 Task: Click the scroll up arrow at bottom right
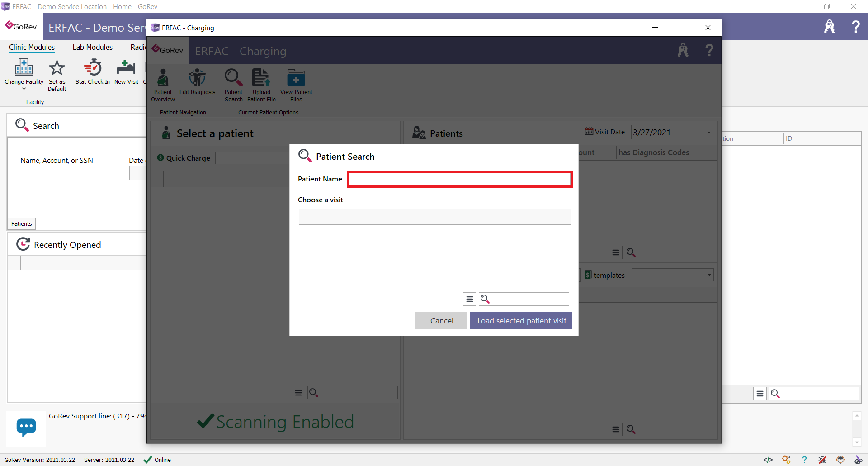point(857,415)
